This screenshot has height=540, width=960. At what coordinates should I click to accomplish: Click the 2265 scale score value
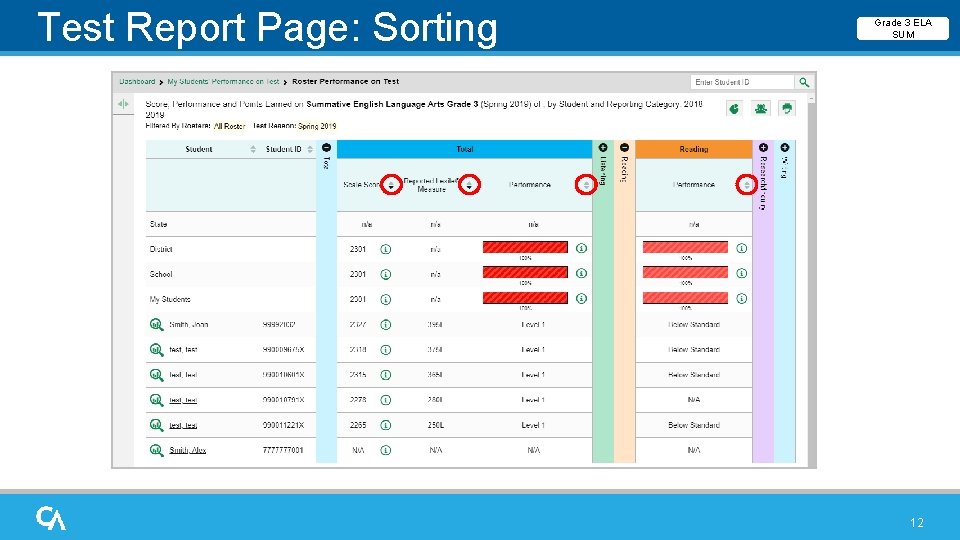tap(358, 425)
